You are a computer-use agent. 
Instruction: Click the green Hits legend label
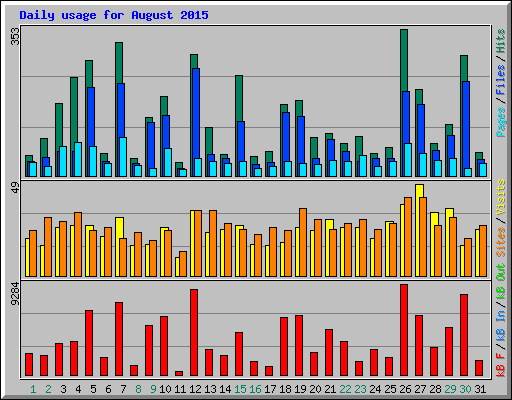click(501, 41)
